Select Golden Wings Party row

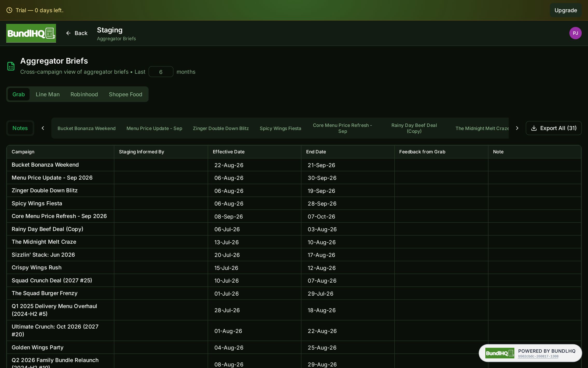click(294, 347)
